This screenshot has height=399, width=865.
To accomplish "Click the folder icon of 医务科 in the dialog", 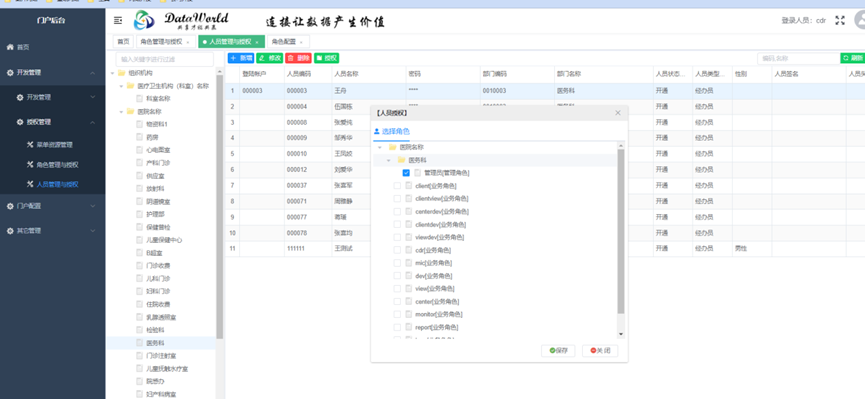I will (x=402, y=160).
